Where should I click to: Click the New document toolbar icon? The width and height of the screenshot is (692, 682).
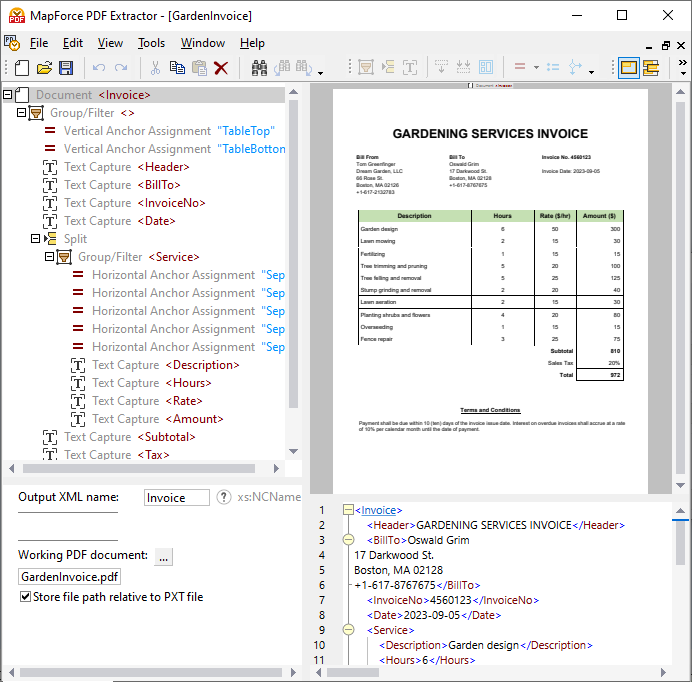[x=21, y=68]
